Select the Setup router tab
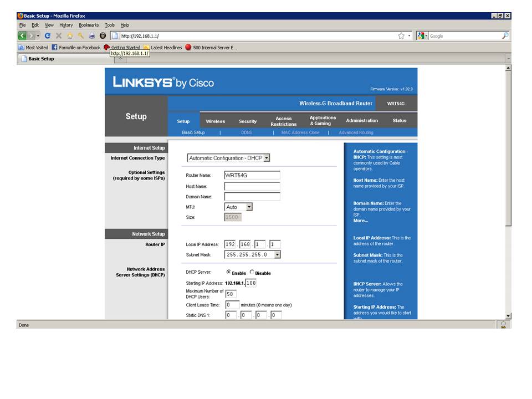The width and height of the screenshot is (532, 399). pyautogui.click(x=183, y=121)
